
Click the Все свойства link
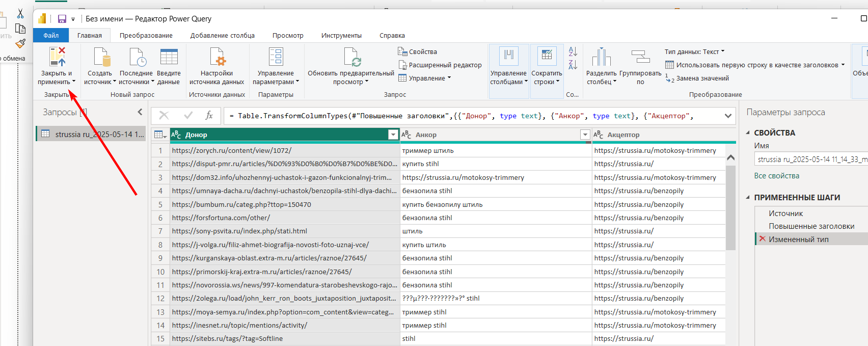[x=776, y=176]
